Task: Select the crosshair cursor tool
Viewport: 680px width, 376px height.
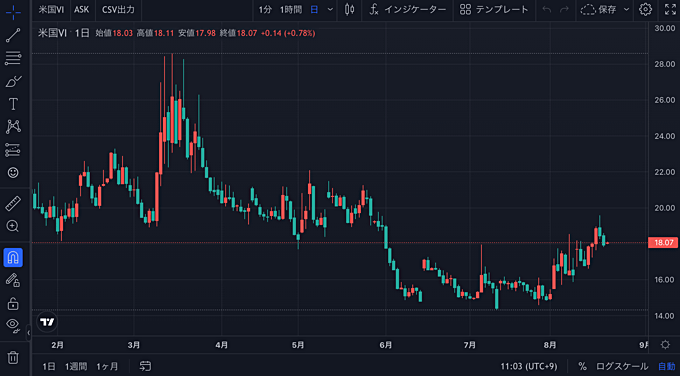Action: tap(13, 12)
